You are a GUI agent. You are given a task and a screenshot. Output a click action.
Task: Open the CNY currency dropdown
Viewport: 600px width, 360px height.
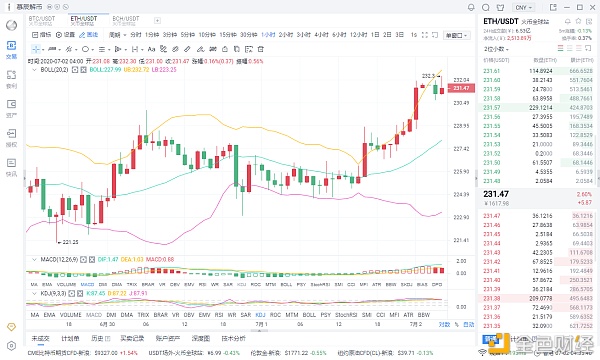click(523, 7)
